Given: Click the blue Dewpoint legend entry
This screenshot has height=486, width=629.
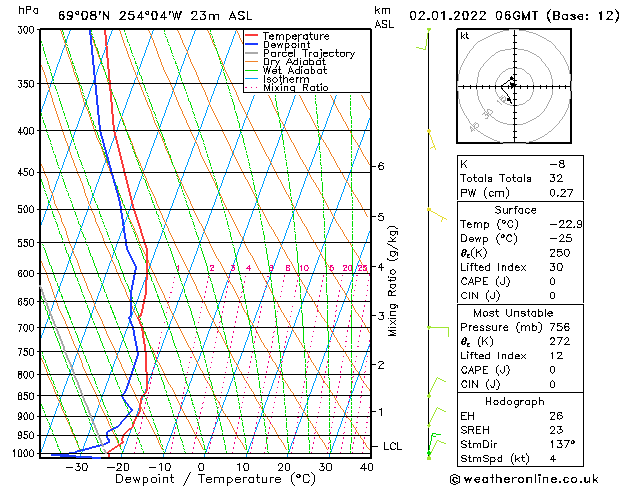Looking at the screenshot, I should click(278, 45).
